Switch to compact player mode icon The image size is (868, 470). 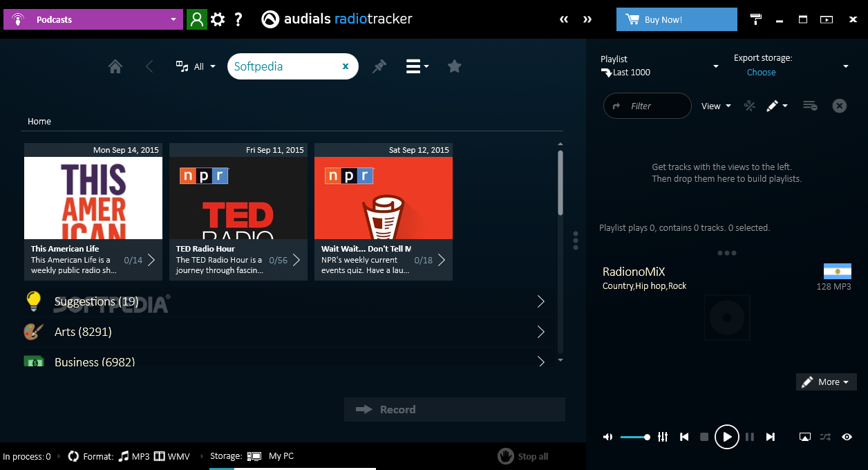pyautogui.click(x=827, y=19)
